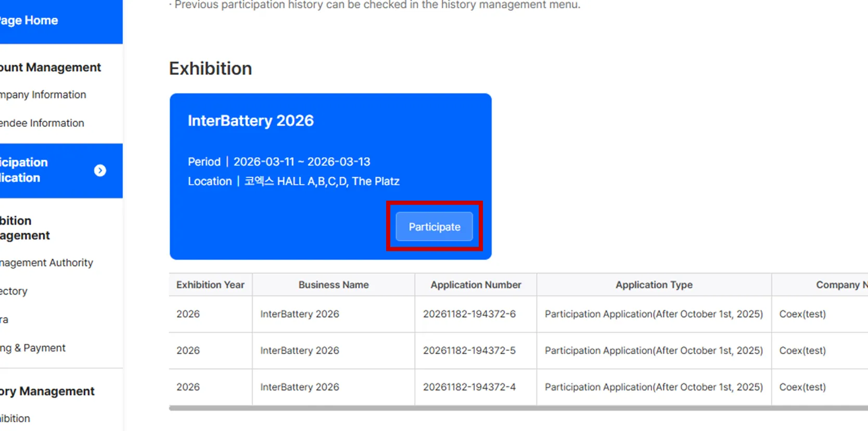868x431 pixels.
Task: Click the Business Name column header
Action: click(334, 285)
